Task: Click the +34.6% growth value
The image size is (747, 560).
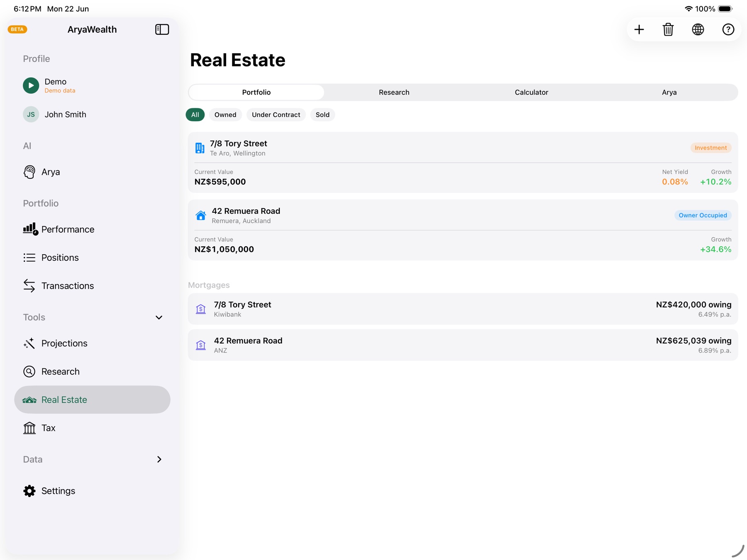Action: coord(715,250)
